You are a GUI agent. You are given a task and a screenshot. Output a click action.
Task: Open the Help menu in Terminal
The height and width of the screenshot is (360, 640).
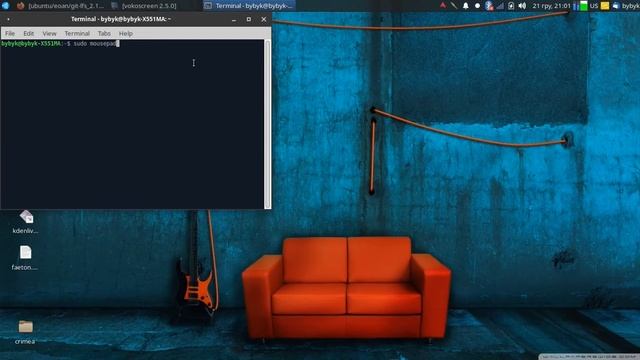(126, 33)
